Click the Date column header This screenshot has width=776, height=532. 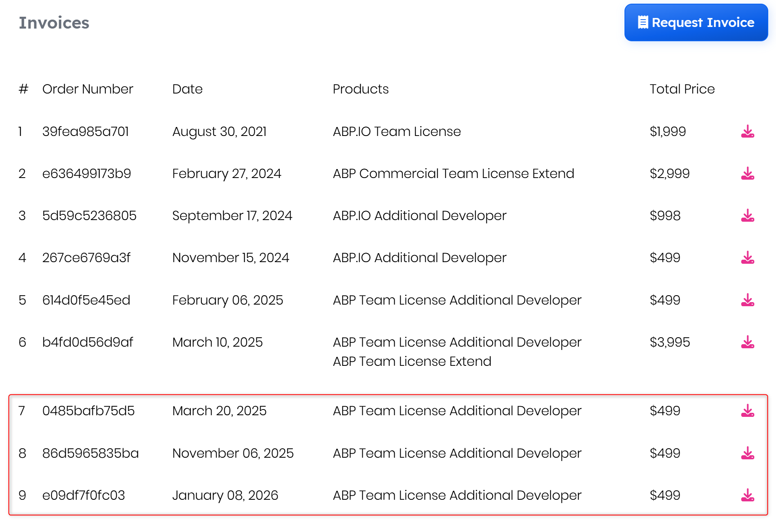coord(187,89)
